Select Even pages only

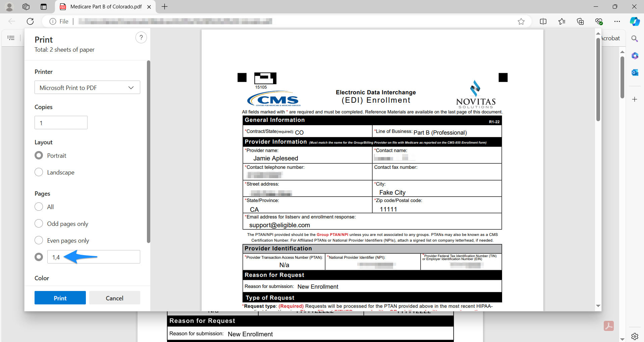click(39, 240)
